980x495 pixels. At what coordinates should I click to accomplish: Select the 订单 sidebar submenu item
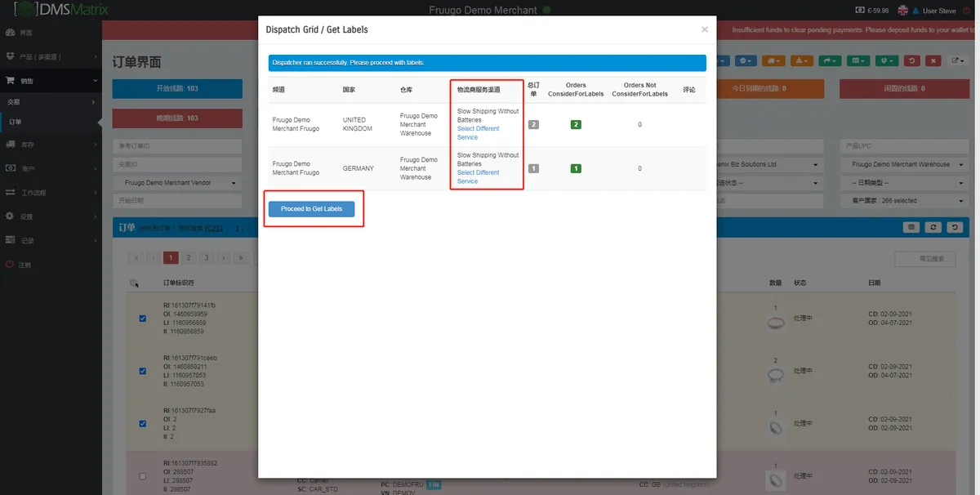pos(51,122)
